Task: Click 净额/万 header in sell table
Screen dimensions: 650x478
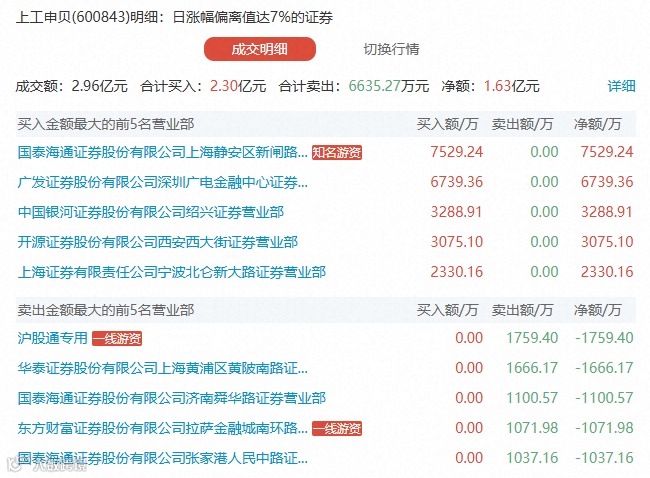Action: tap(597, 310)
